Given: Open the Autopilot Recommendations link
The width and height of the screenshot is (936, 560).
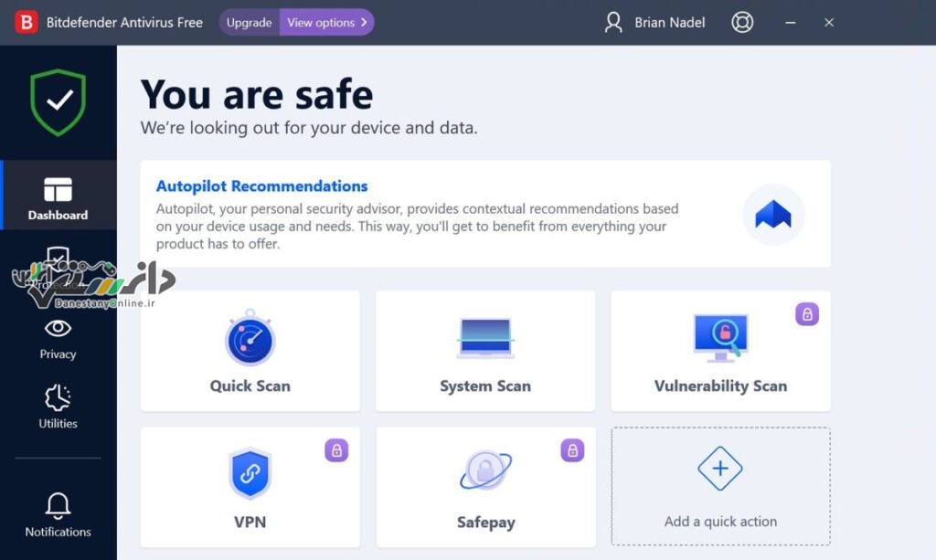Looking at the screenshot, I should point(261,186).
